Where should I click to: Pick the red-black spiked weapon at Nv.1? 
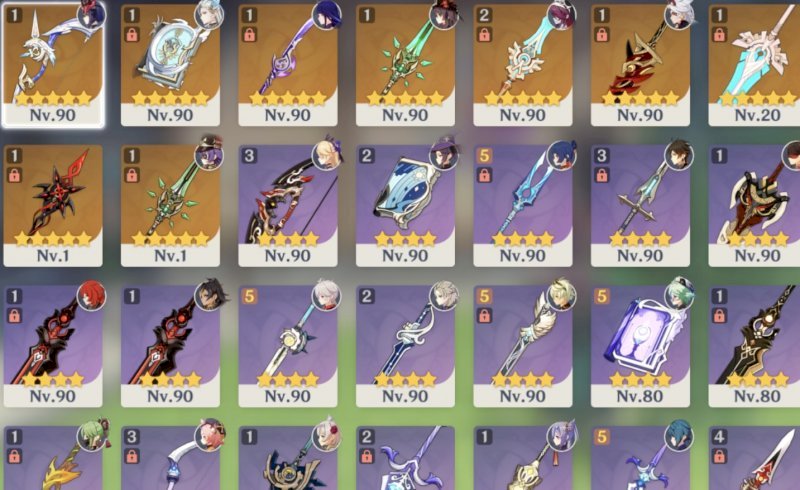pyautogui.click(x=53, y=205)
